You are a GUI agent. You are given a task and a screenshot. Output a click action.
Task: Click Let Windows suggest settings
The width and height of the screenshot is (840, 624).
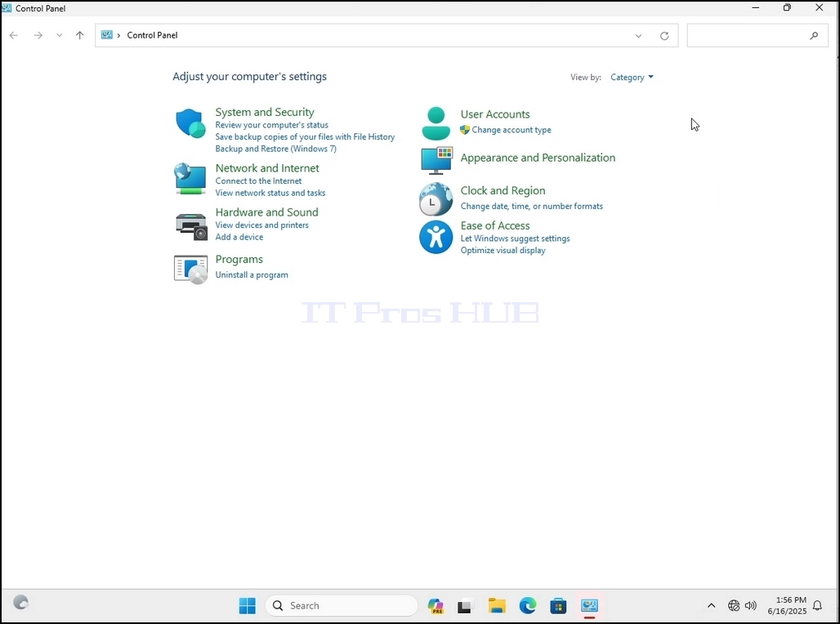516,238
